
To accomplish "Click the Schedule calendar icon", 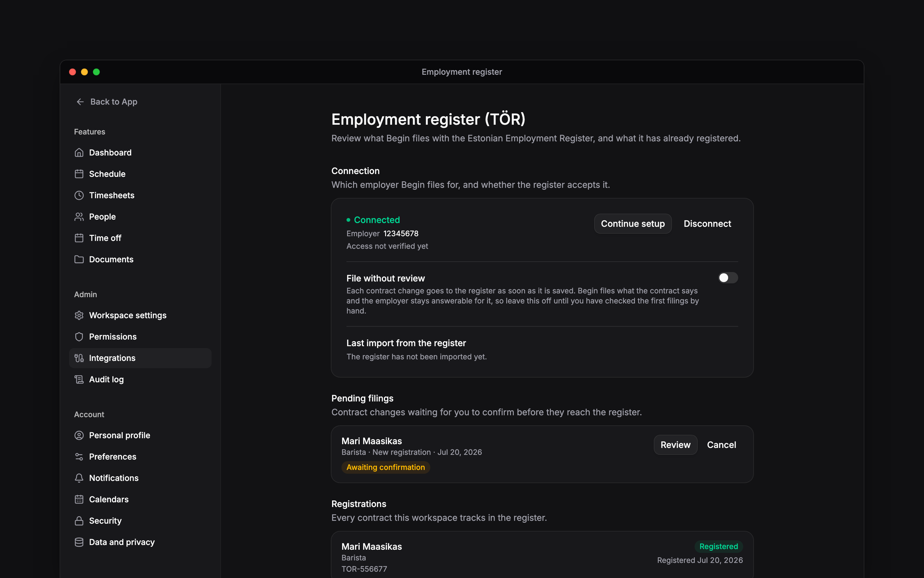I will 79,174.
